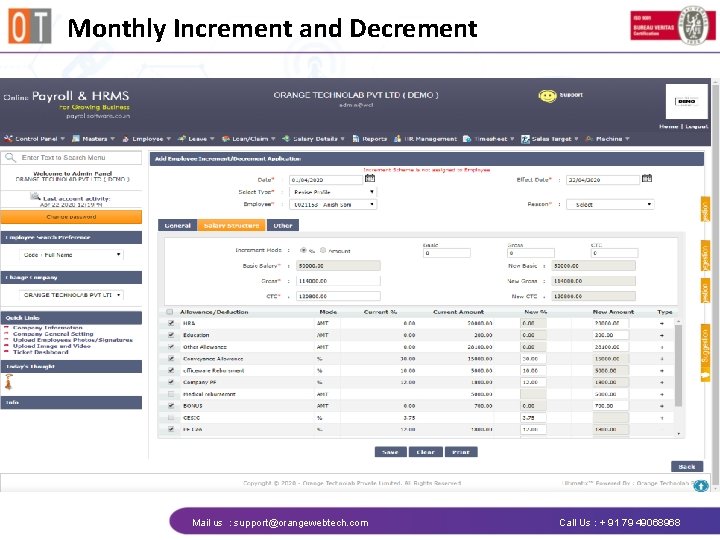Click the HRA row type arrow
The image size is (720, 540).
[x=662, y=323]
